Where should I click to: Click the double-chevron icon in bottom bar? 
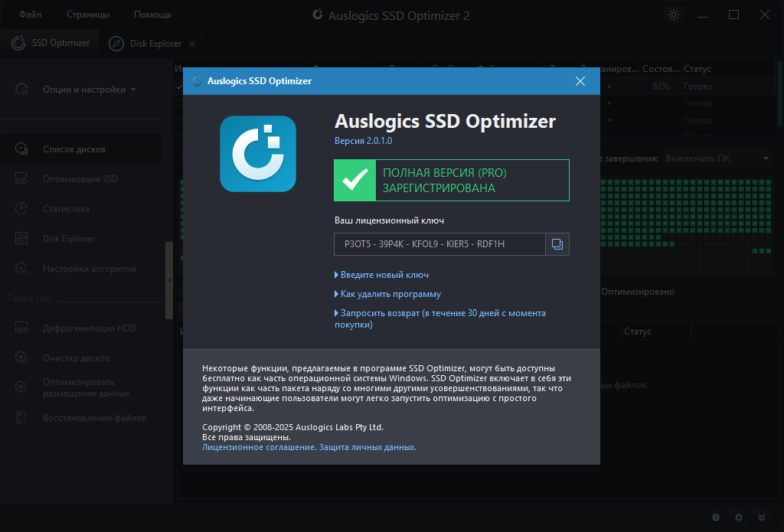click(762, 517)
